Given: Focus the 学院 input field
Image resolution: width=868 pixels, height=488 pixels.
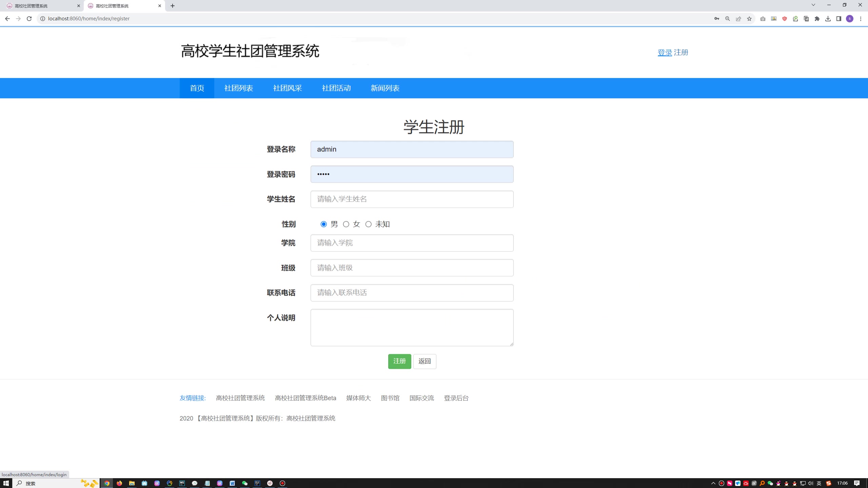Looking at the screenshot, I should [412, 243].
